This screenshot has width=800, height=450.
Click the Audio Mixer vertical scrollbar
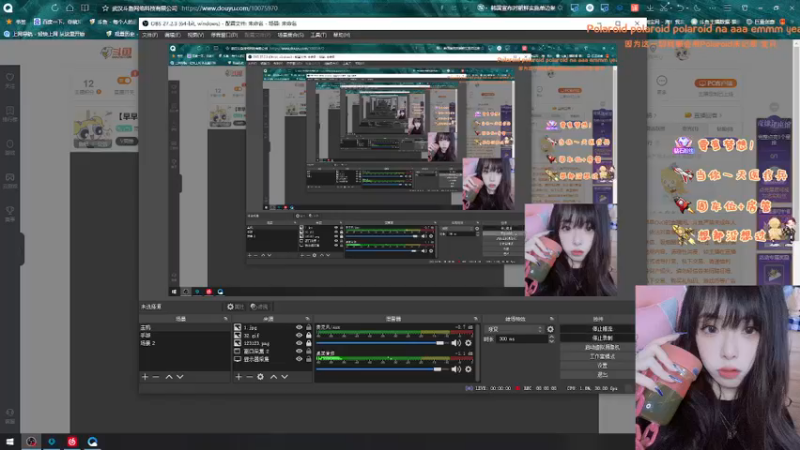(x=478, y=352)
